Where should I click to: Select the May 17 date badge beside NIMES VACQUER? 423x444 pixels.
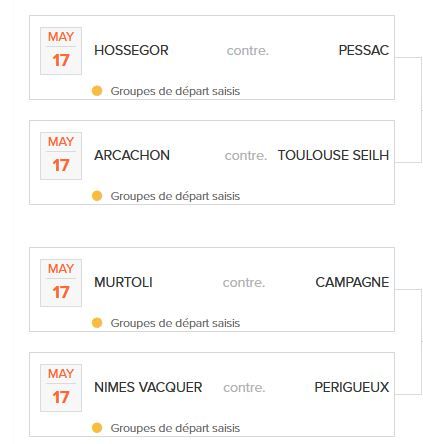[61, 388]
